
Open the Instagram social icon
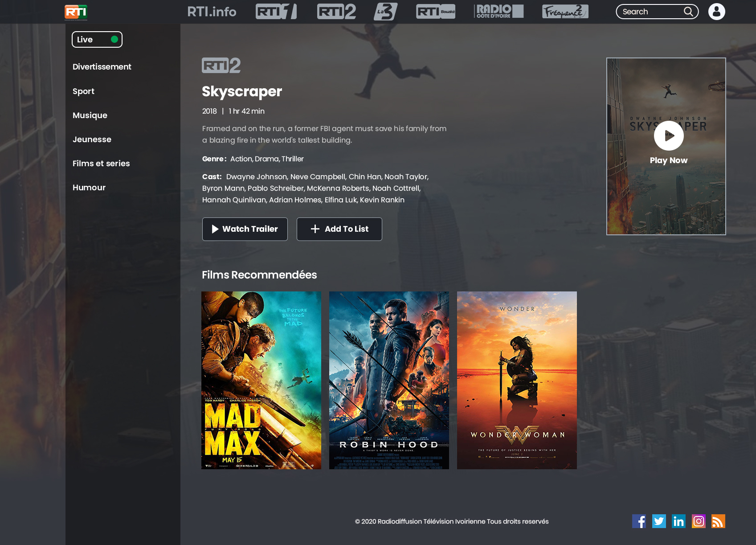point(699,521)
